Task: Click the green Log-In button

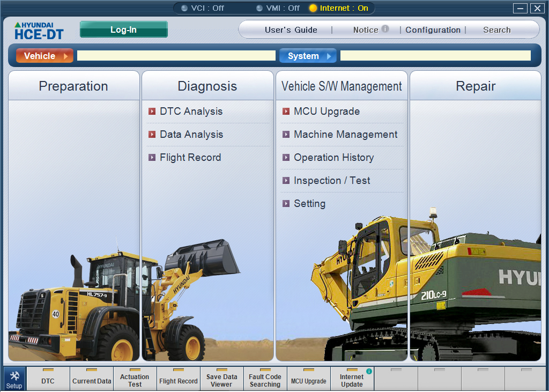Action: [x=124, y=29]
